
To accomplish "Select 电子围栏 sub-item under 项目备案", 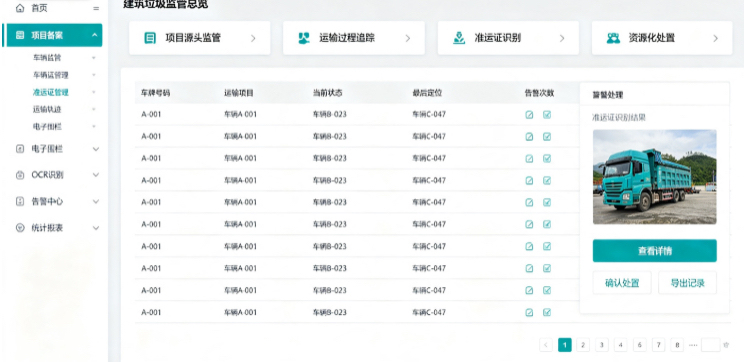I will click(47, 127).
